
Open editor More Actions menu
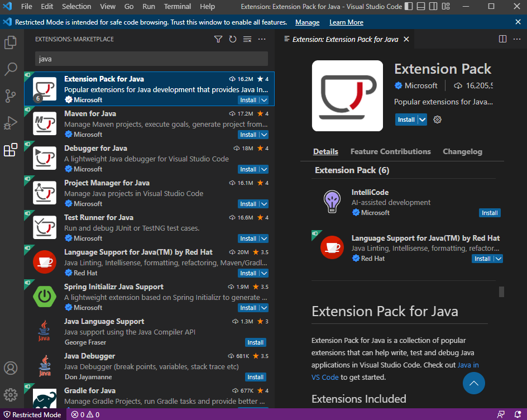coord(517,39)
